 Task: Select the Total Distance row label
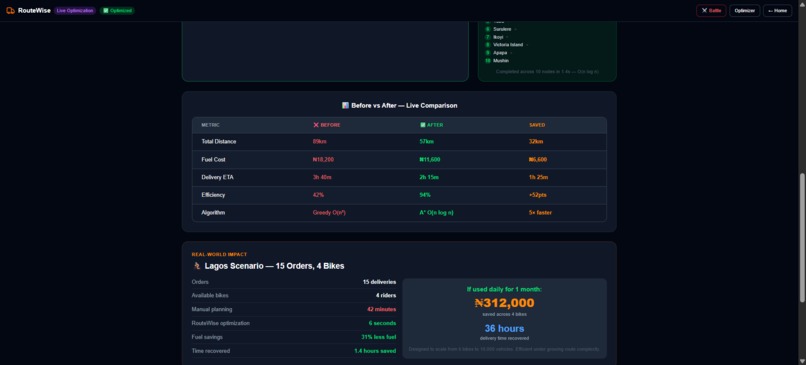(219, 141)
